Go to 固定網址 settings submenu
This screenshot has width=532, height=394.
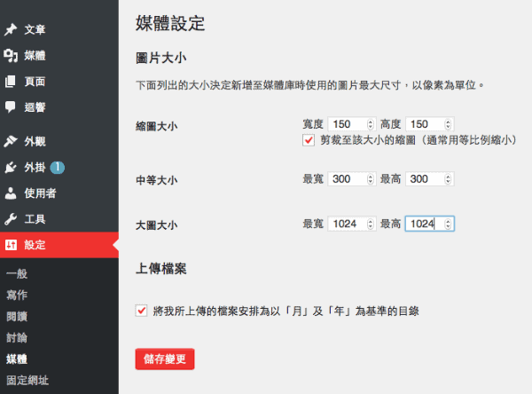[x=27, y=381]
